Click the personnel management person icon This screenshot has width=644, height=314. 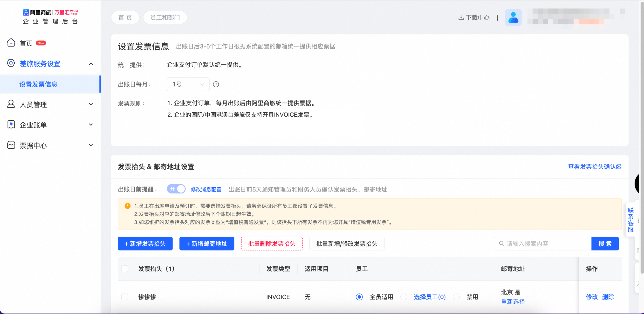(11, 104)
